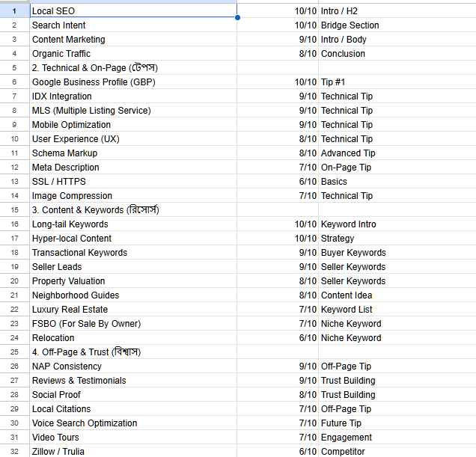
Task: Select the 'Content Idea' cell
Action: click(x=397, y=295)
